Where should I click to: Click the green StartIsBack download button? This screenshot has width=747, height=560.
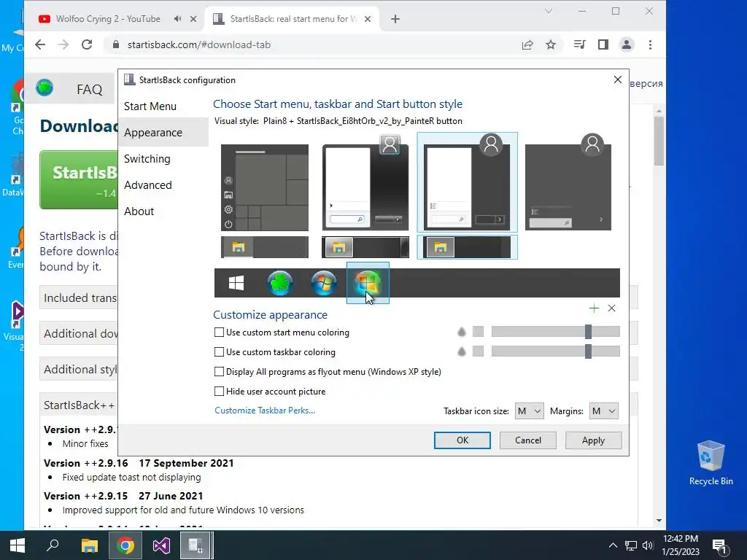tap(79, 180)
